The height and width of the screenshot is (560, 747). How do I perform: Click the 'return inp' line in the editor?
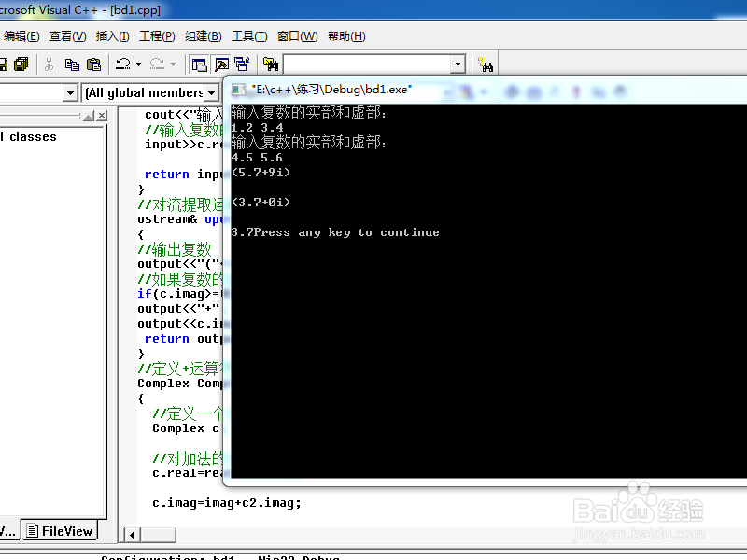(x=183, y=175)
